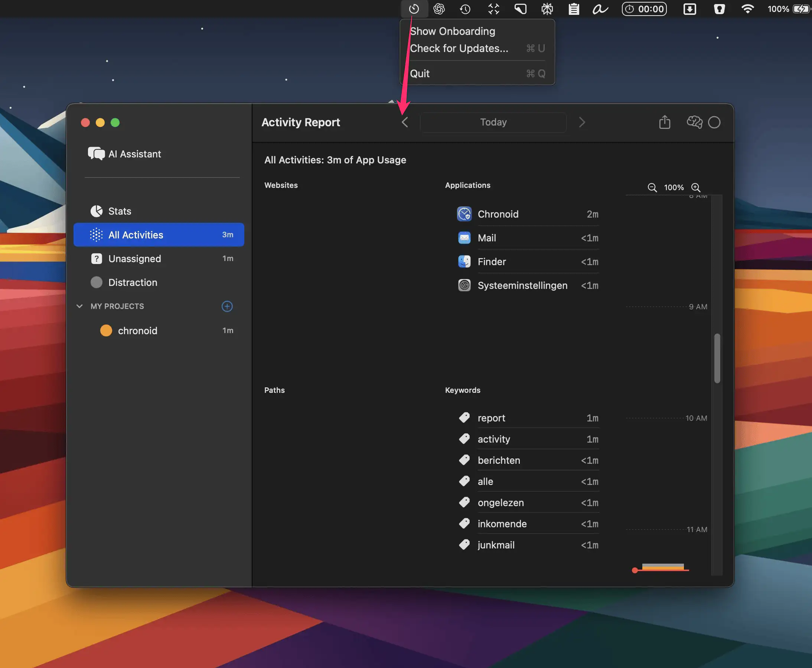Click the download arrow icon in menu bar

pos(689,9)
